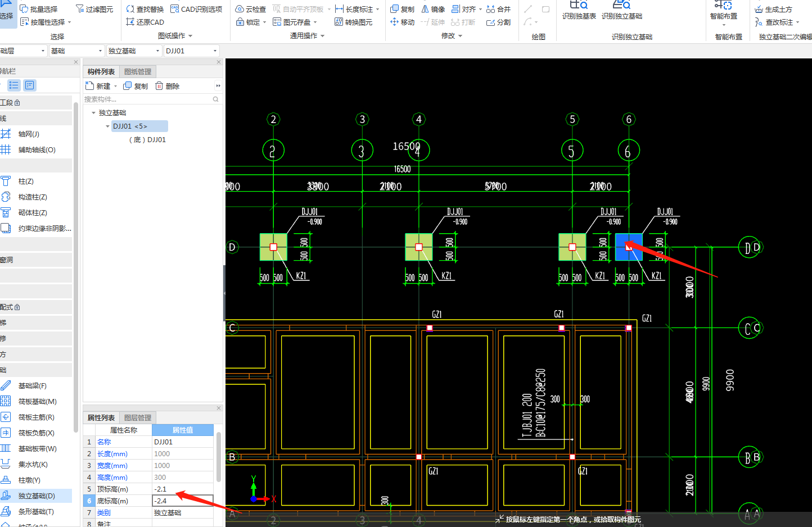Click the 合并 merge tool
812x527 pixels.
499,9
